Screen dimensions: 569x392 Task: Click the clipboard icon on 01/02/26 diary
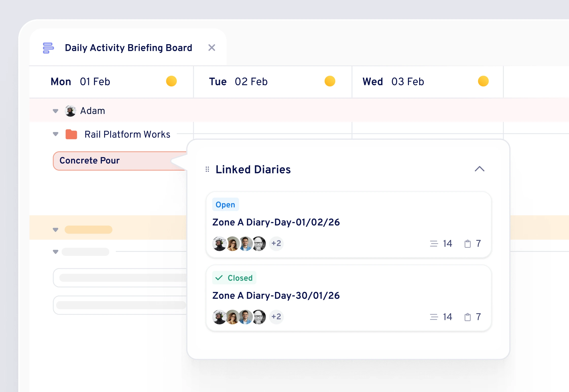tap(468, 244)
